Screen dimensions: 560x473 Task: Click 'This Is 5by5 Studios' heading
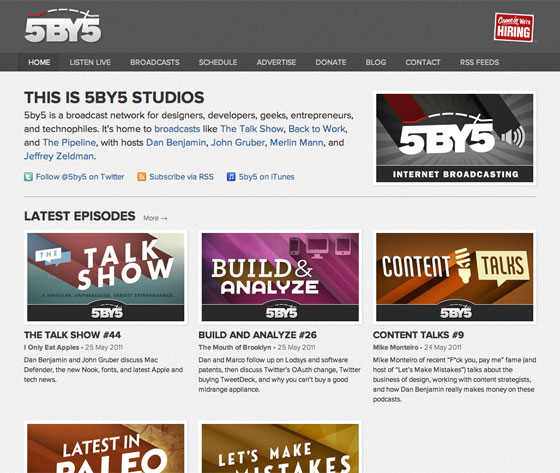114,97
